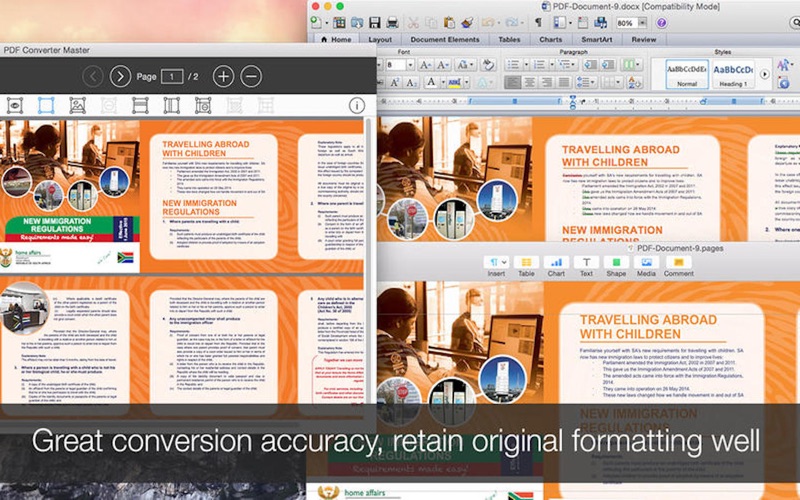Click the PDF Converter Master vertical scrollbar
The width and height of the screenshot is (800, 500).
pos(368,260)
